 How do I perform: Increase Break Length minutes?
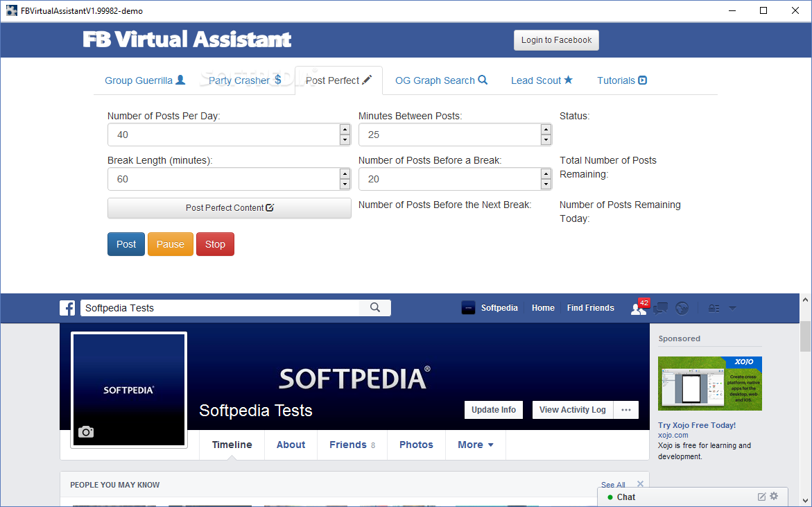345,174
